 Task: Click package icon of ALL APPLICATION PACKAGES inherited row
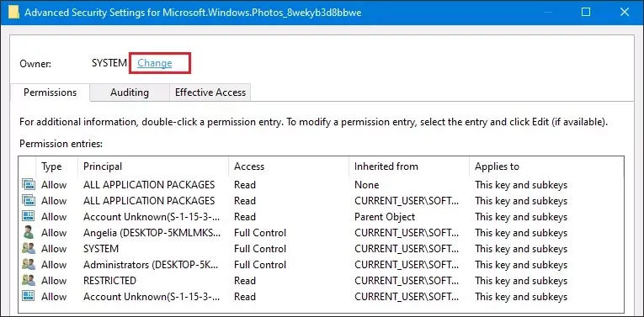(x=29, y=200)
